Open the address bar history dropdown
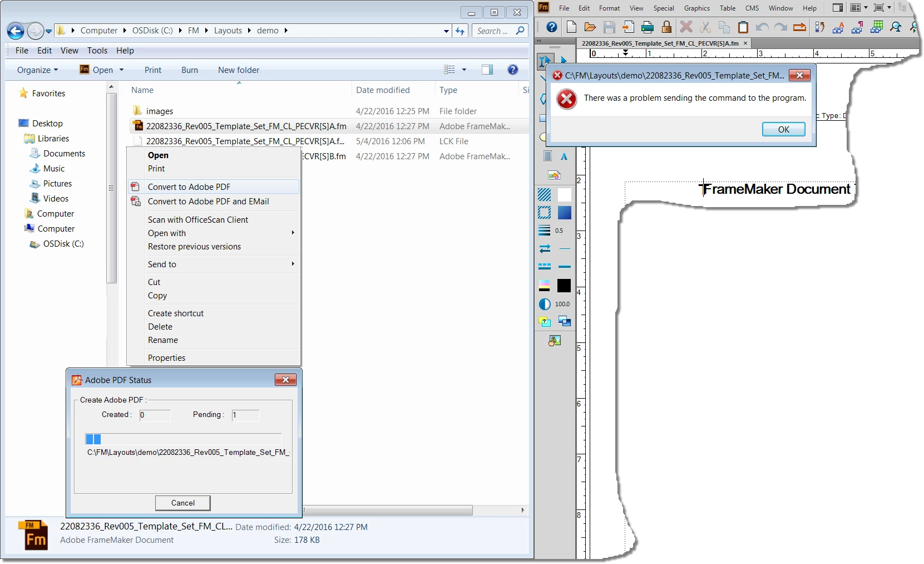The width and height of the screenshot is (924, 564). pyautogui.click(x=446, y=31)
